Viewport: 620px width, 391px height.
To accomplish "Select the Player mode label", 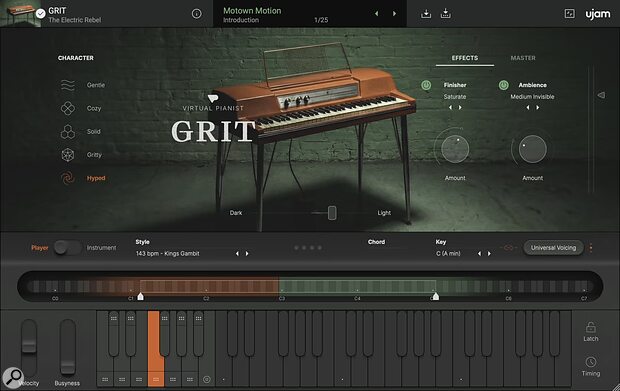I will [40, 248].
